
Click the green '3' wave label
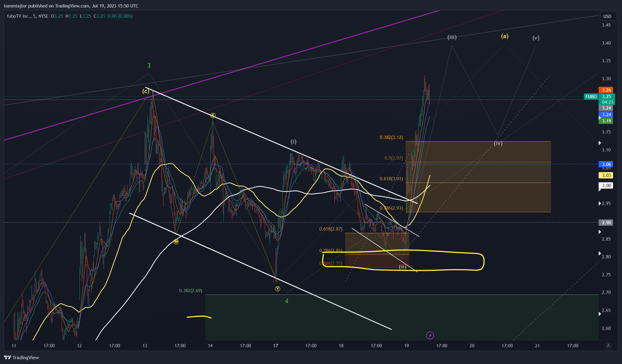click(x=149, y=65)
